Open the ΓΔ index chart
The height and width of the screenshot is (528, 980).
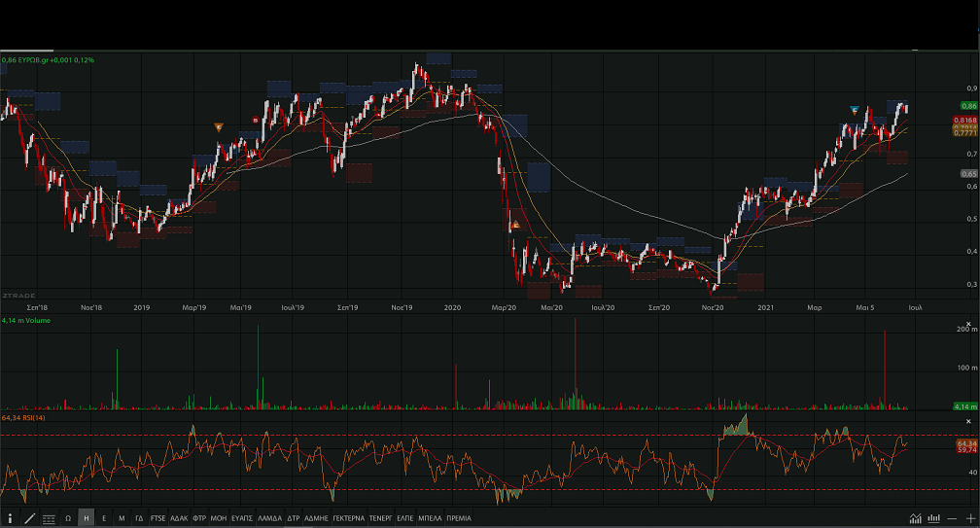coord(139,519)
